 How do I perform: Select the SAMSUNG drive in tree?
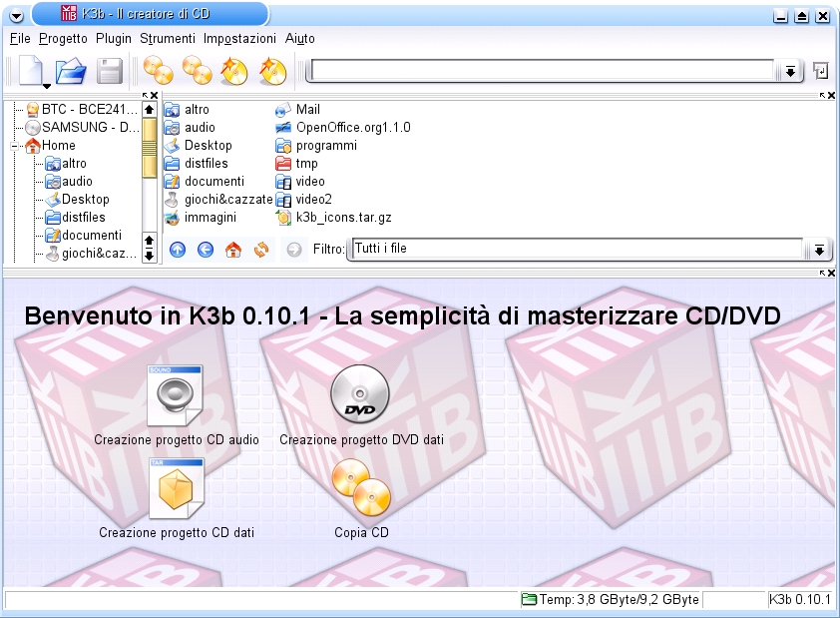83,128
